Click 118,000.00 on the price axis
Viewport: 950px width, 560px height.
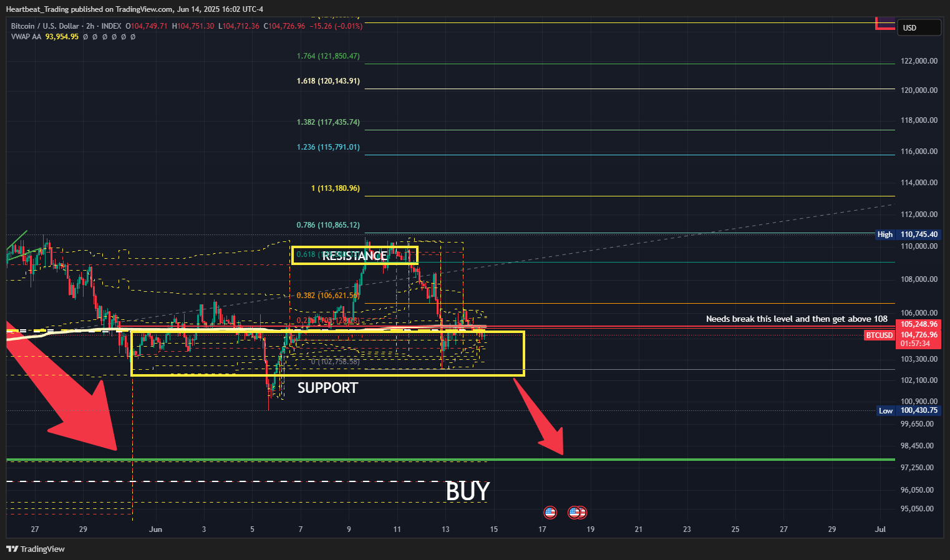tap(919, 120)
